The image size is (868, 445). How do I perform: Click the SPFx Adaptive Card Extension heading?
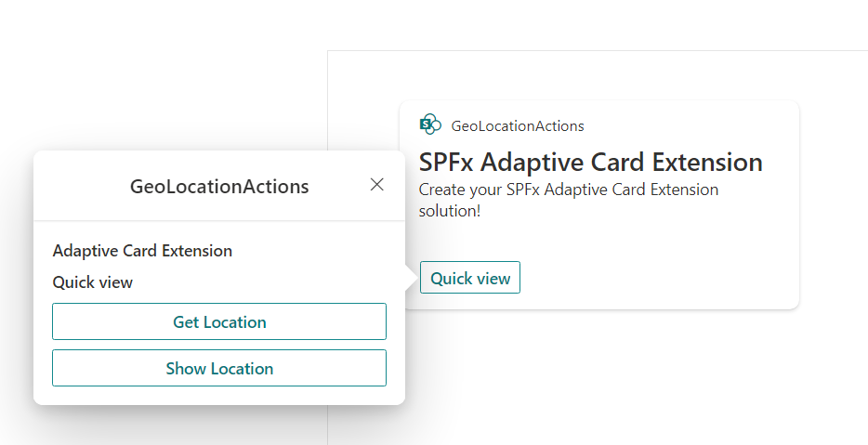590,163
